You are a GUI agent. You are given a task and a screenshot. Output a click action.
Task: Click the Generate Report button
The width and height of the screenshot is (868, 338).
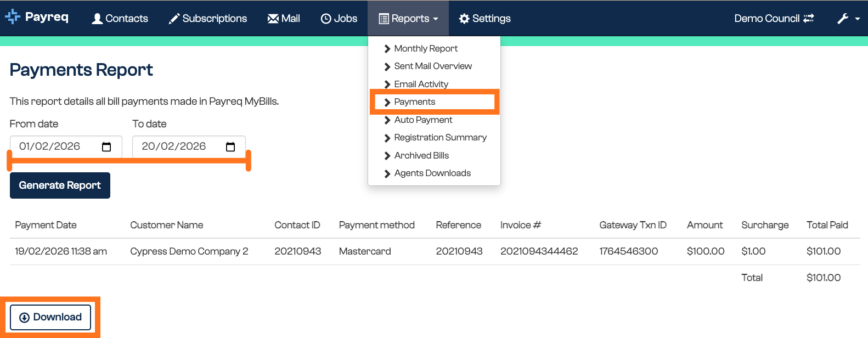tap(60, 185)
